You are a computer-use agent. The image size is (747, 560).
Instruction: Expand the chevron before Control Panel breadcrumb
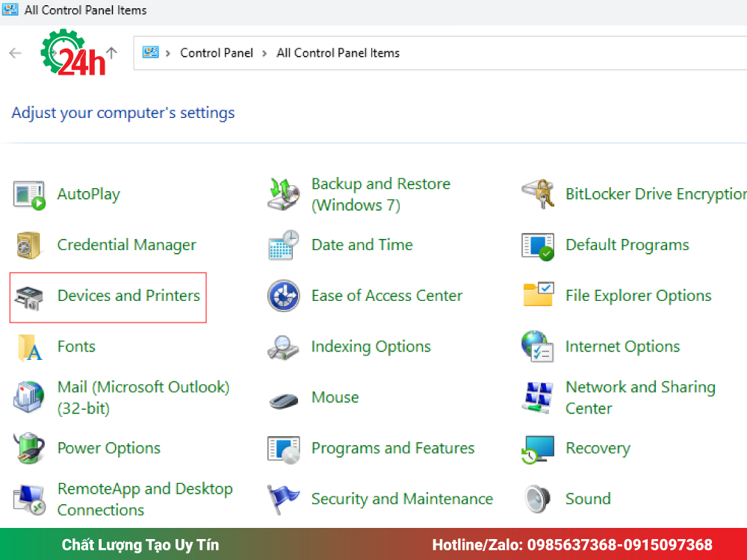[x=167, y=53]
